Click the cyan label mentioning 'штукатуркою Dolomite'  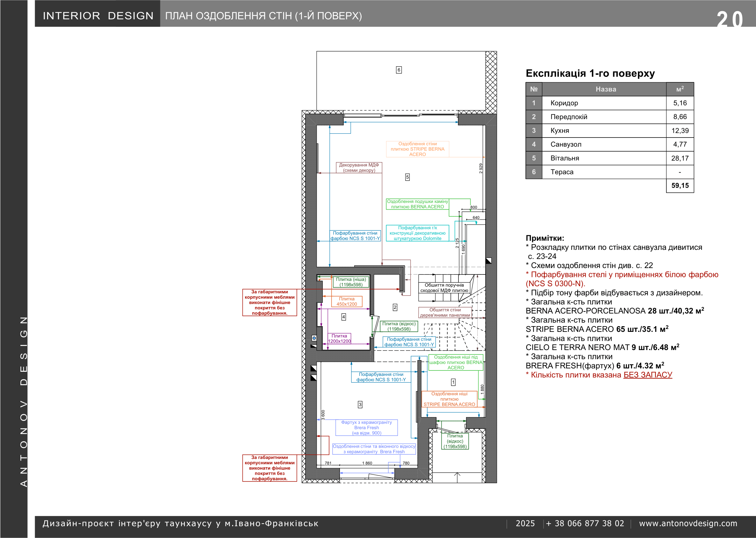(417, 233)
